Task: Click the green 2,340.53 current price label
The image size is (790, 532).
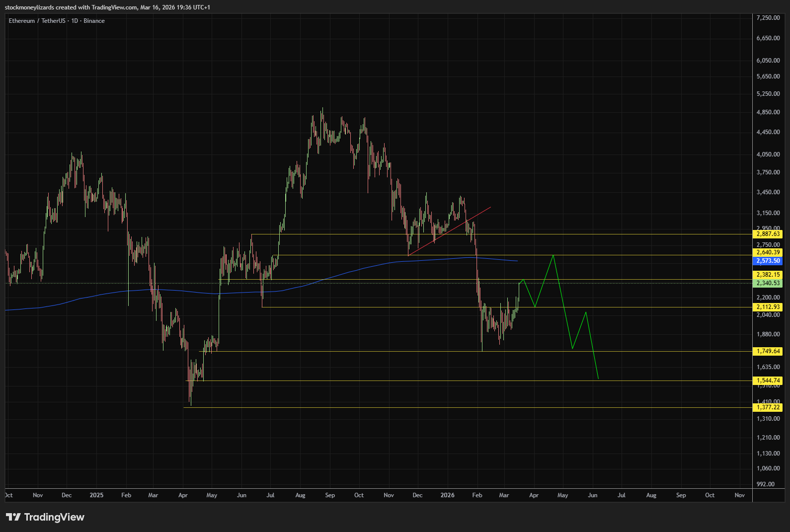Action: tap(768, 283)
